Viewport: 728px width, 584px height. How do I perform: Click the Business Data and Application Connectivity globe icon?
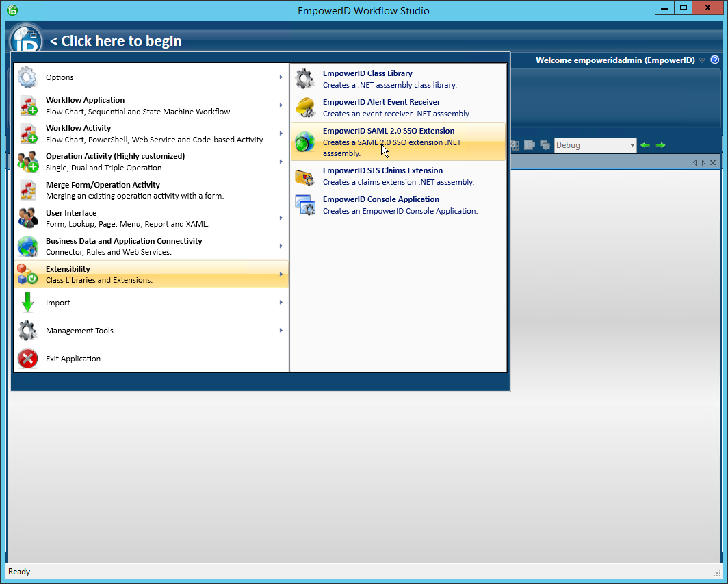[27, 245]
